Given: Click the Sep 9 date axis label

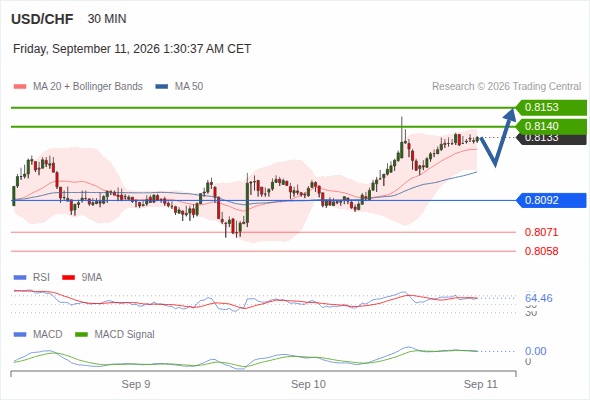Looking at the screenshot, I should [136, 384].
